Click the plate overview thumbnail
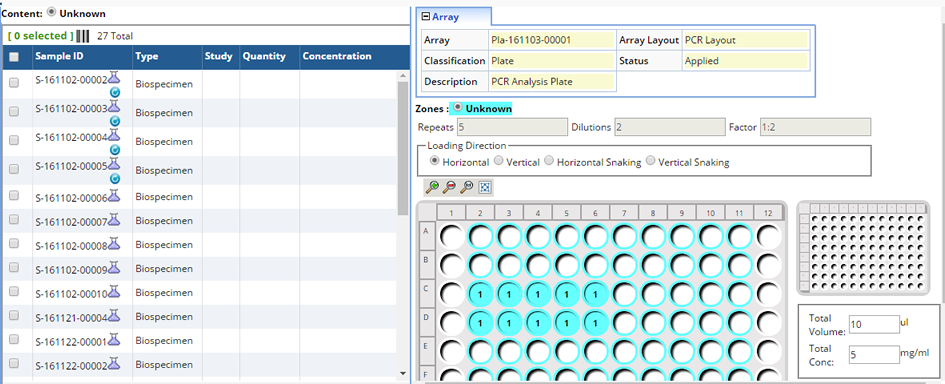Image resolution: width=945 pixels, height=384 pixels. 863,248
